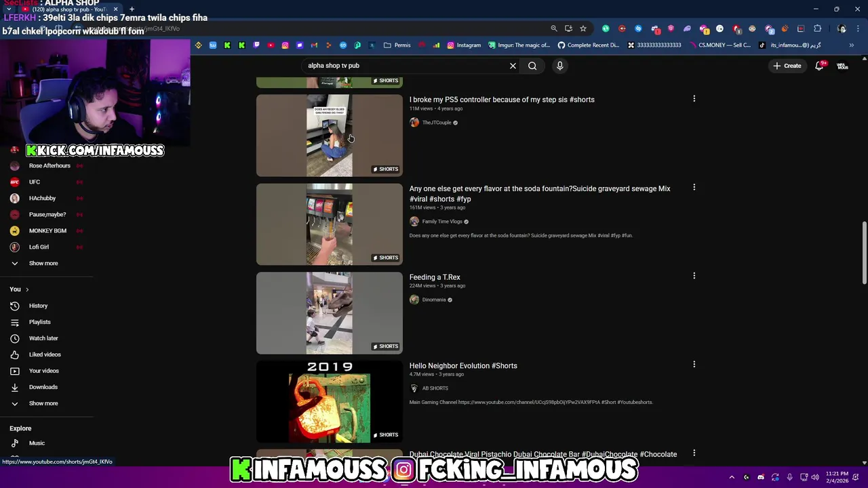
Task: Open GitHub Complete Recent Di... bookmark
Action: [589, 45]
